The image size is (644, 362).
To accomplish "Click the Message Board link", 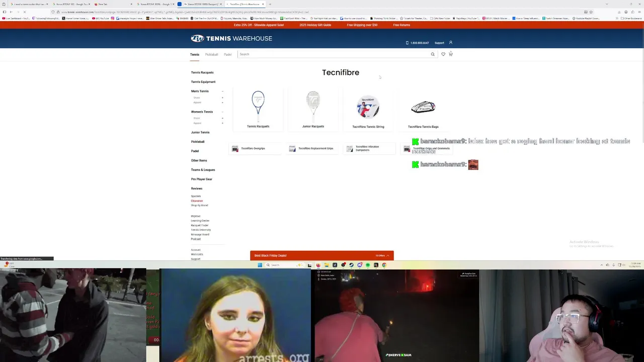I will pyautogui.click(x=200, y=234).
